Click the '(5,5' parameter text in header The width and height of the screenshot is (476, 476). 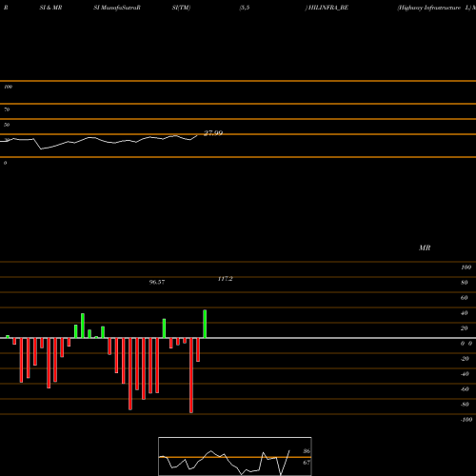tap(245, 8)
